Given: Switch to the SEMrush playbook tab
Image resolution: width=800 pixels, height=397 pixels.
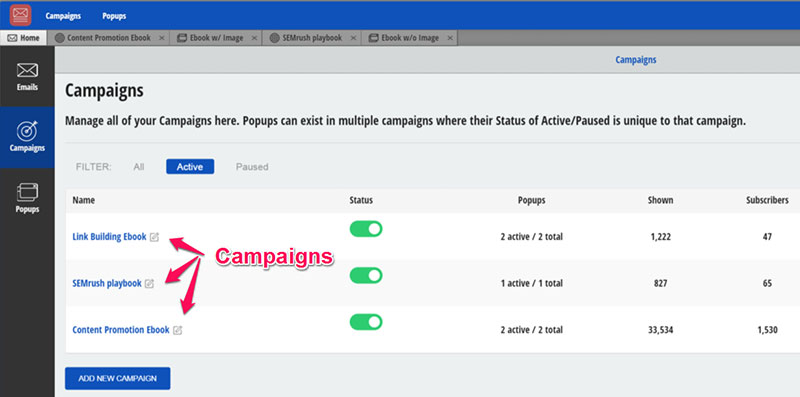Looking at the screenshot, I should click(x=312, y=38).
